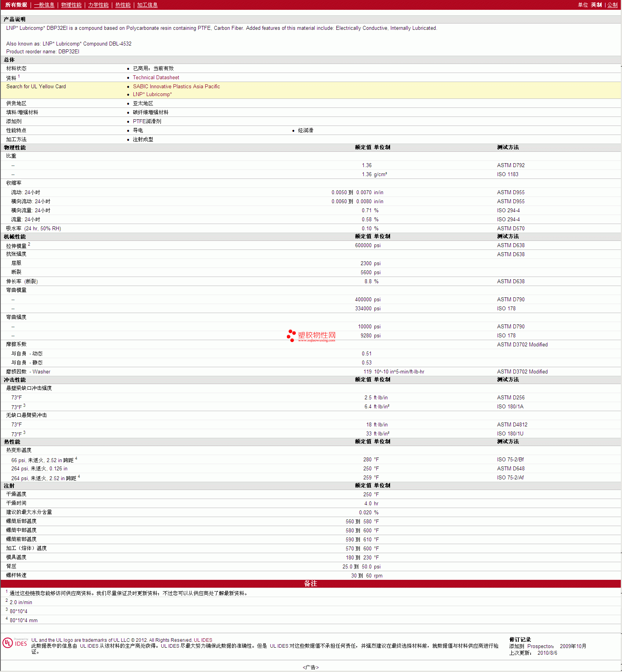Image resolution: width=622 pixels, height=672 pixels.
Task: Click ASTM D3702 Modified in 摩擦系数 row
Action: point(522,345)
